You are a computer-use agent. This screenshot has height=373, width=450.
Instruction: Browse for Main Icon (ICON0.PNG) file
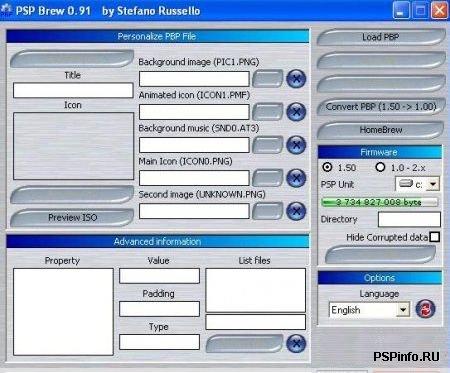pos(267,178)
